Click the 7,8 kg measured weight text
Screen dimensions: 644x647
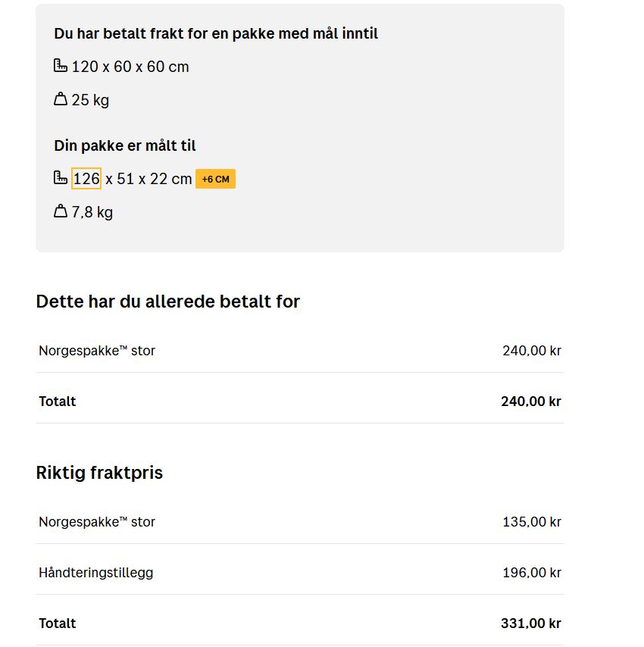(x=92, y=212)
